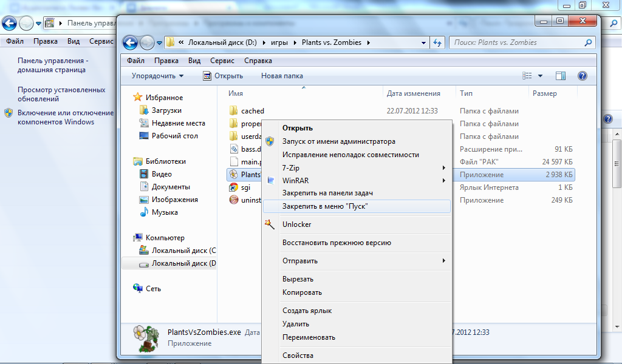Choose Исправление неполадок совместимости

click(x=350, y=155)
